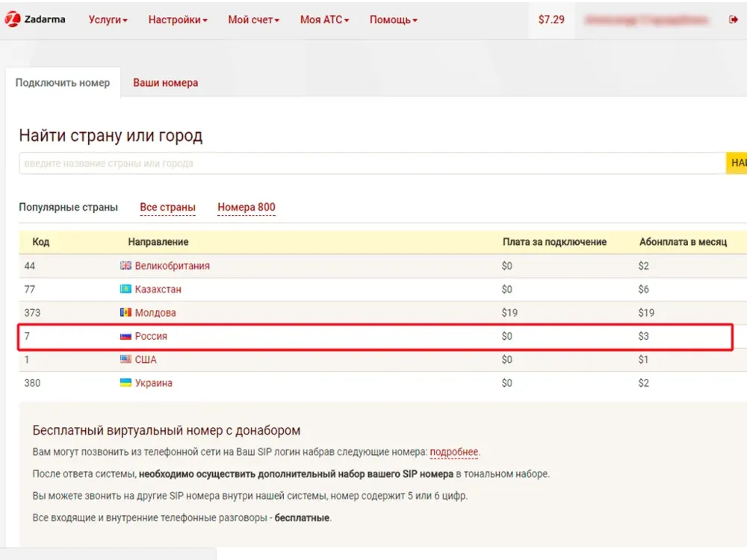747x560 pixels.
Task: Expand the Моя АТС menu
Action: [x=324, y=19]
